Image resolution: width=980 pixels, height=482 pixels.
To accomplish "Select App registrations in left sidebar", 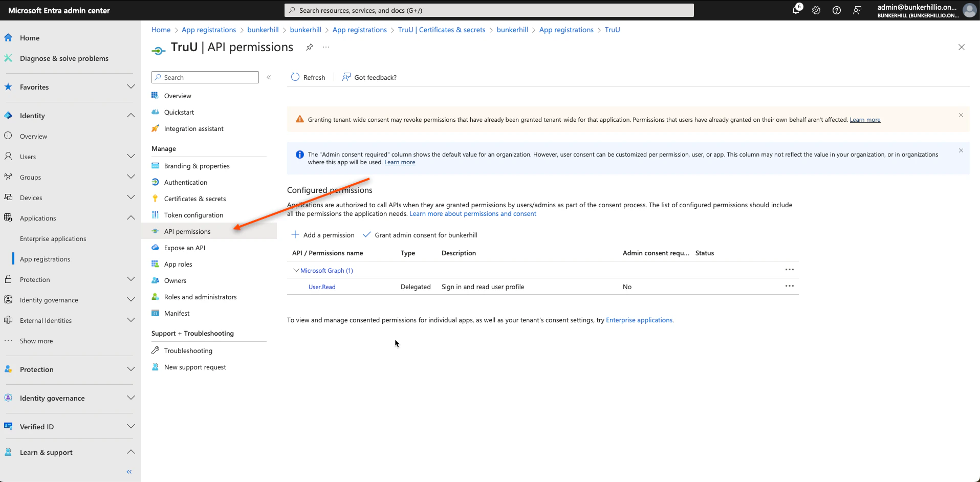I will 45,259.
